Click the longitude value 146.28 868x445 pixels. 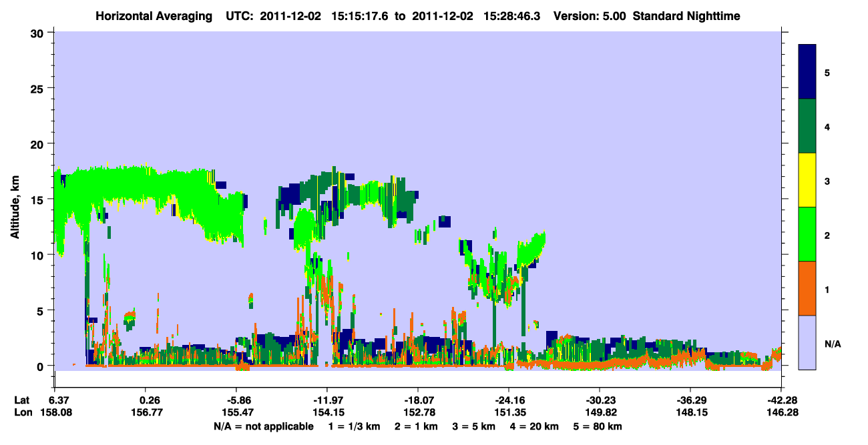781,413
